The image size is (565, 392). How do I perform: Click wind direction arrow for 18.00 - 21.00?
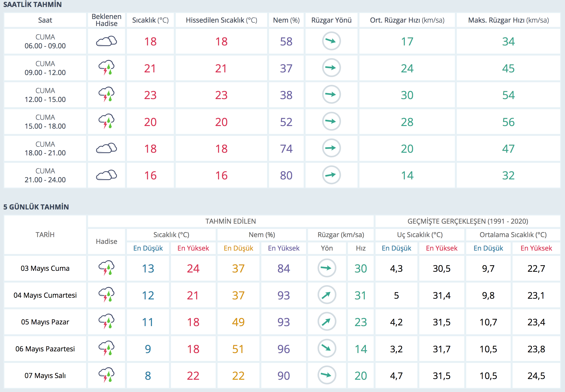(x=331, y=148)
